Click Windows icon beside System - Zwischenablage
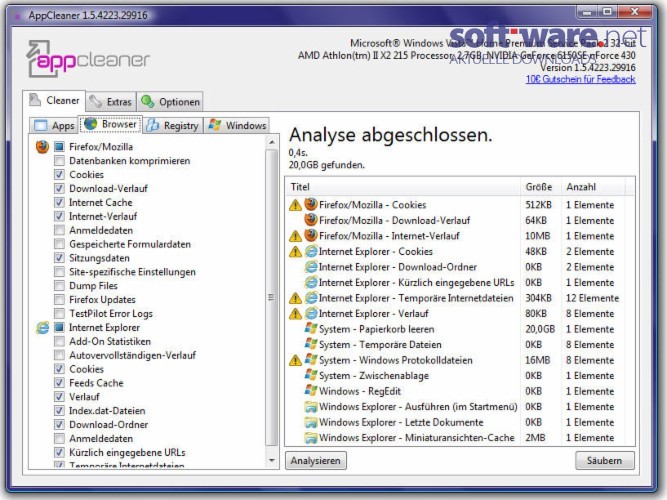The height and width of the screenshot is (500, 667). (x=311, y=375)
